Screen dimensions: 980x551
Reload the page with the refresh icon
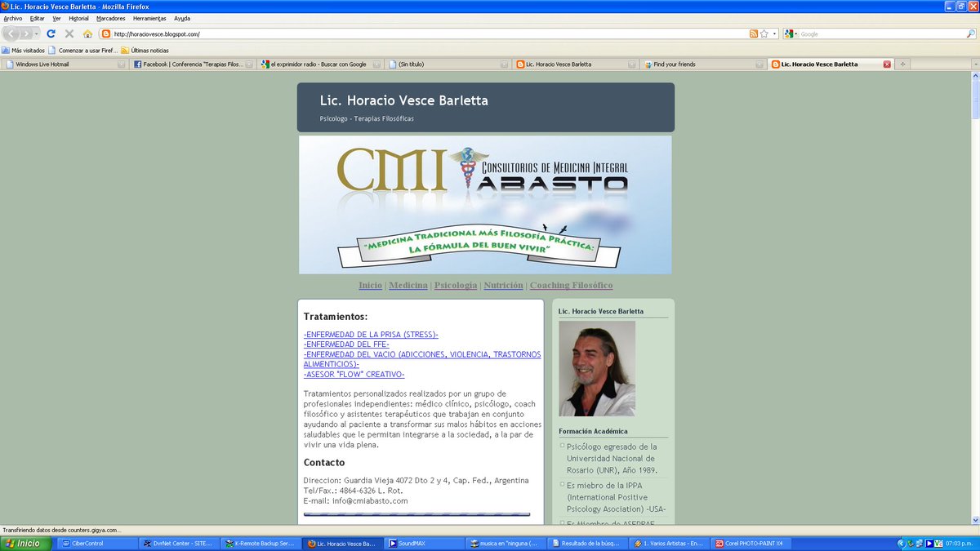[x=51, y=33]
